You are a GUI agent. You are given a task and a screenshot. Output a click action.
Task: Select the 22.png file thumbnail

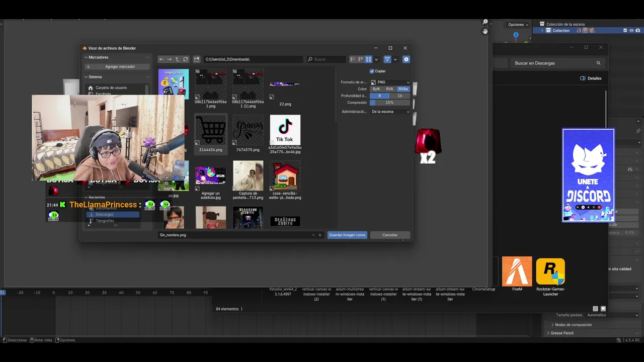[285, 88]
